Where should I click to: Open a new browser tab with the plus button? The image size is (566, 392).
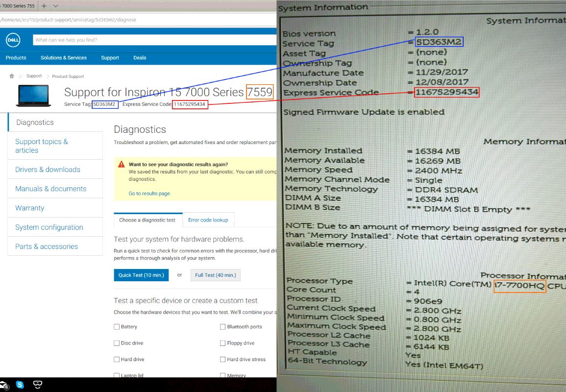44,6
